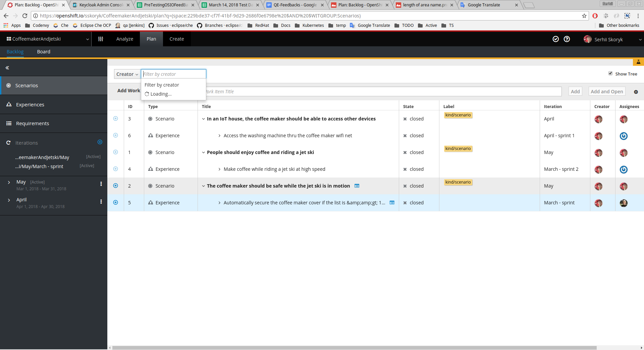Collapse the IoT house scenario row

203,119
